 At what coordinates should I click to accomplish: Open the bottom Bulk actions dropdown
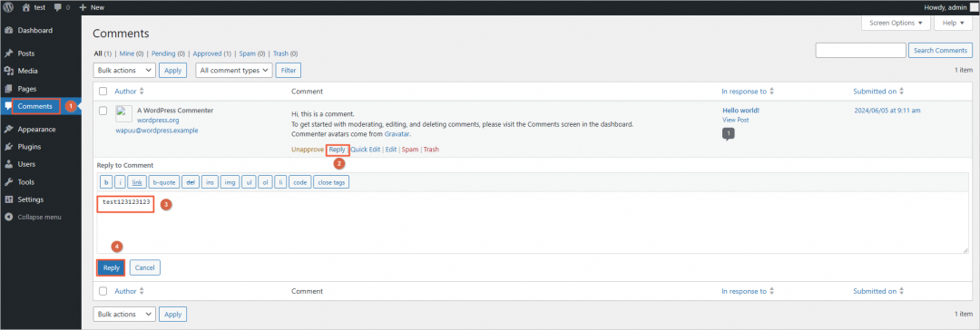(x=124, y=315)
